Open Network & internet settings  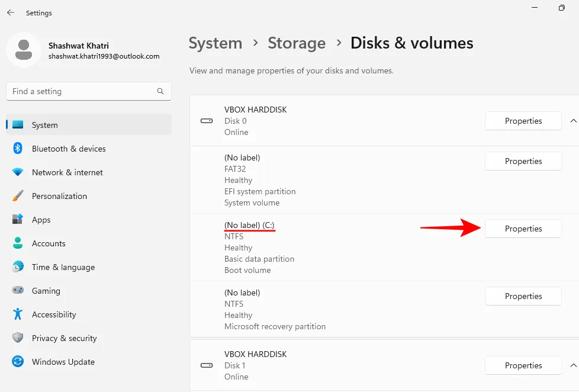tap(89, 172)
